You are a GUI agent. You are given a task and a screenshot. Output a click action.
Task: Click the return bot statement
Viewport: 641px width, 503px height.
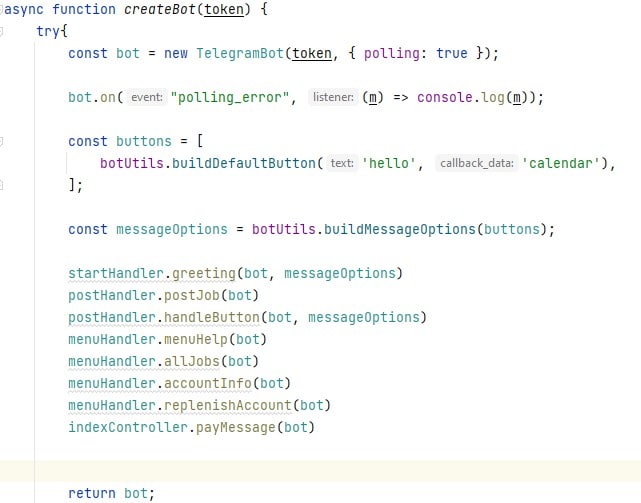112,493
